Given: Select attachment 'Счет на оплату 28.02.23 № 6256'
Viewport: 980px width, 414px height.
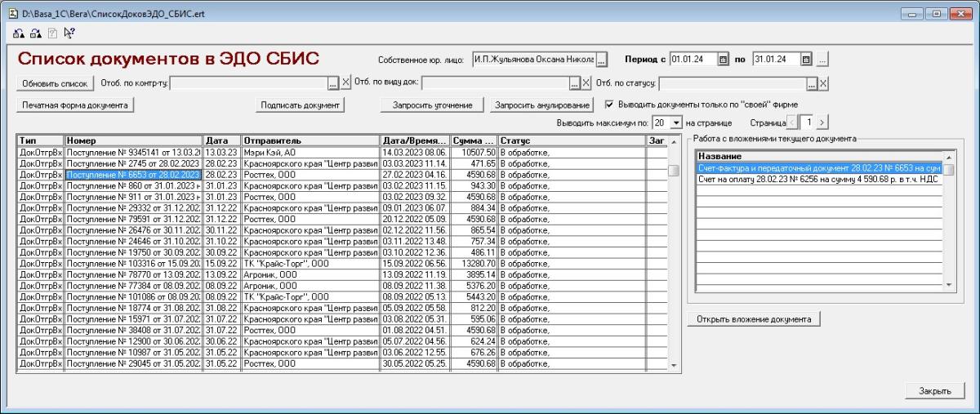Looking at the screenshot, I should coord(818,180).
